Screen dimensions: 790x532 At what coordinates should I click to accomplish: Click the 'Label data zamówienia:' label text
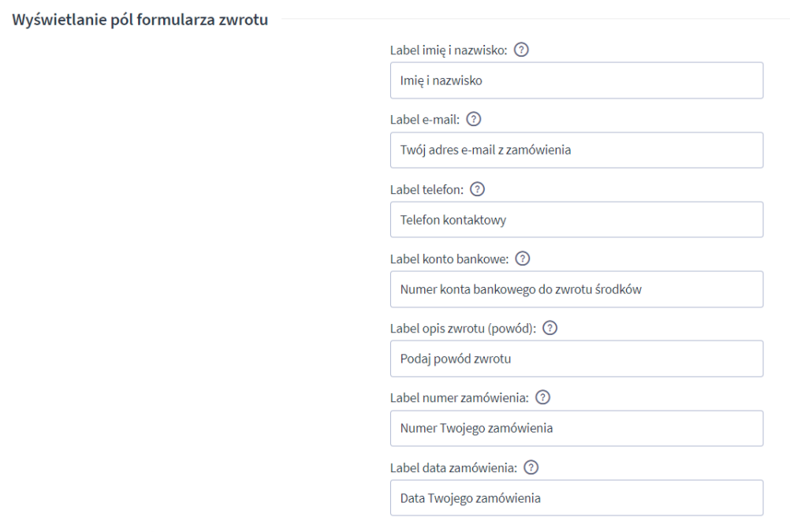453,468
